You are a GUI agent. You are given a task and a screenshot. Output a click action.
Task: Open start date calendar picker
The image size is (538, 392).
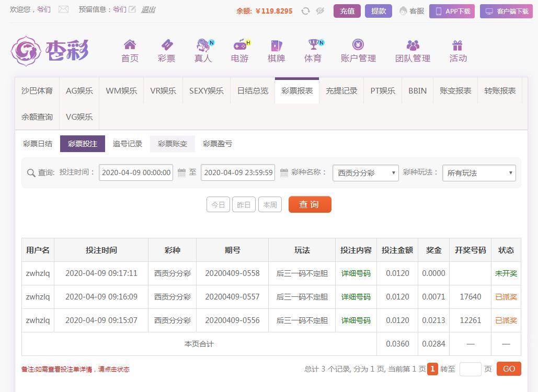pyautogui.click(x=181, y=172)
